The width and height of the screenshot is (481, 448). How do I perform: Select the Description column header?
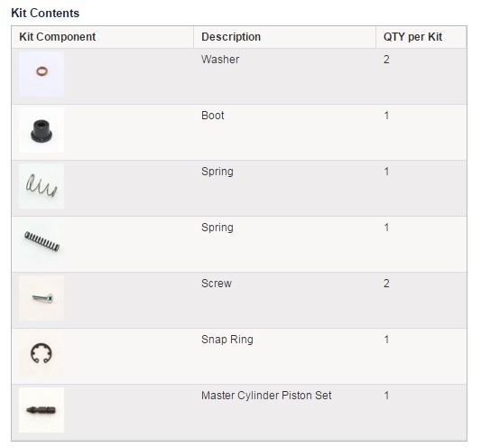tap(231, 37)
